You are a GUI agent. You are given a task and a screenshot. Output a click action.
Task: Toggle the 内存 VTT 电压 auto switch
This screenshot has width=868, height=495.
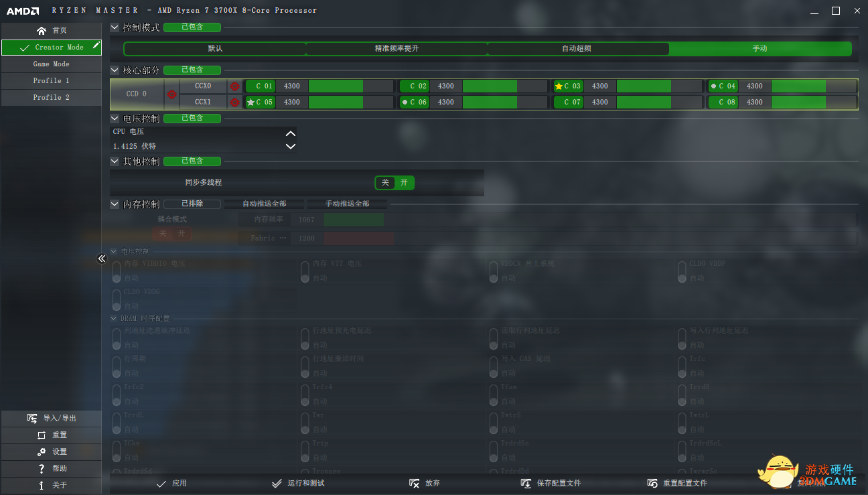coord(305,271)
